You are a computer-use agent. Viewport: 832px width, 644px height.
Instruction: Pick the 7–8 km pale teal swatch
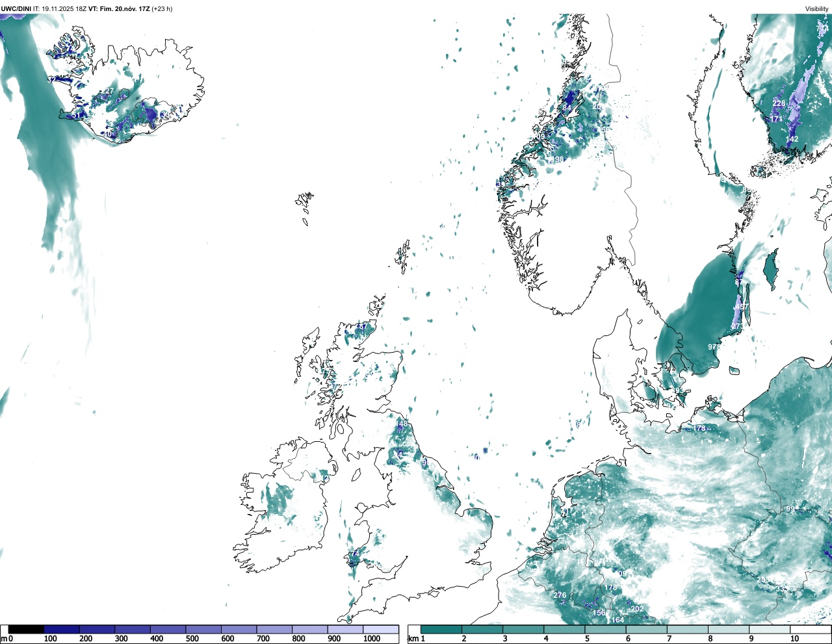688,630
